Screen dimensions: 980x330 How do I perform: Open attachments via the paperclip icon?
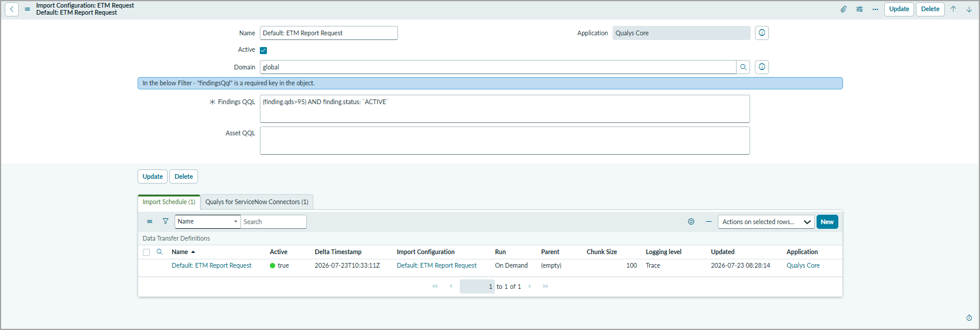pos(843,9)
